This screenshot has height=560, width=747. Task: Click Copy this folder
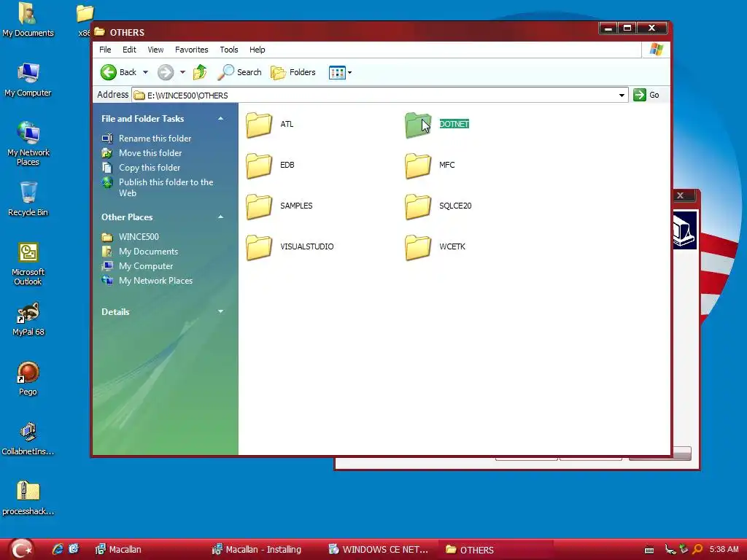click(x=150, y=168)
